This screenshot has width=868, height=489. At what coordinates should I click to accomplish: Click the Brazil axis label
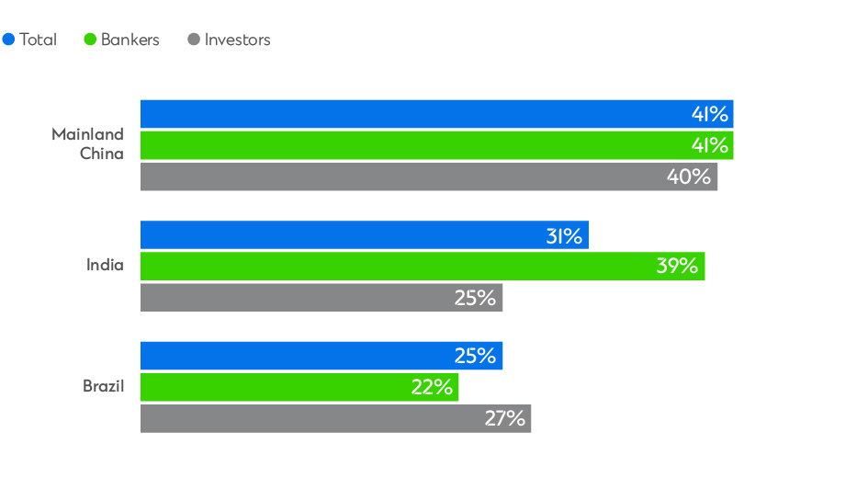coord(103,386)
